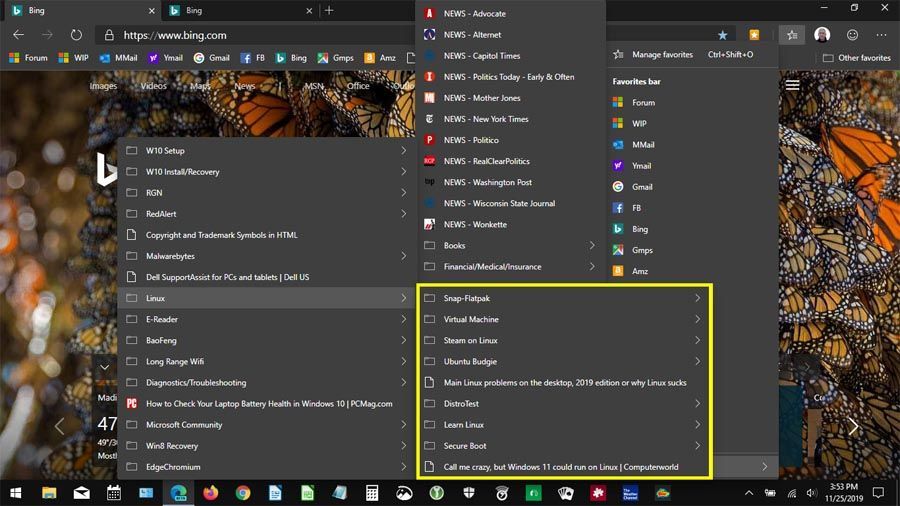Select the highlighted Linux folder
The image size is (900, 506).
(266, 298)
